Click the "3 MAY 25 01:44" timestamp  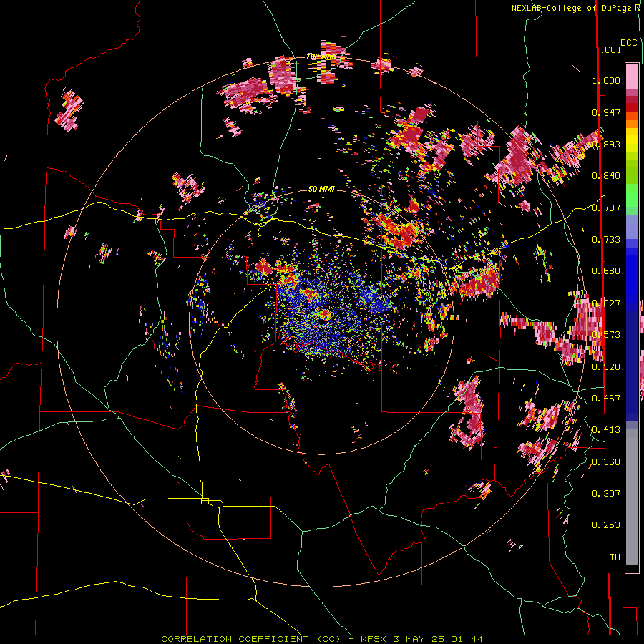tap(438, 639)
